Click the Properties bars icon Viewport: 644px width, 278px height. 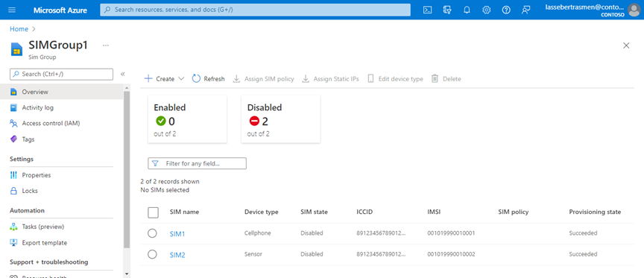tap(13, 175)
